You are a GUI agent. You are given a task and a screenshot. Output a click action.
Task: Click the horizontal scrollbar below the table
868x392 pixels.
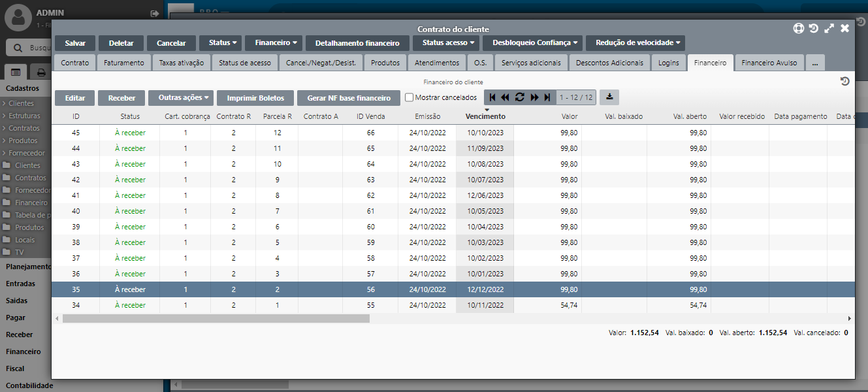tap(216, 318)
